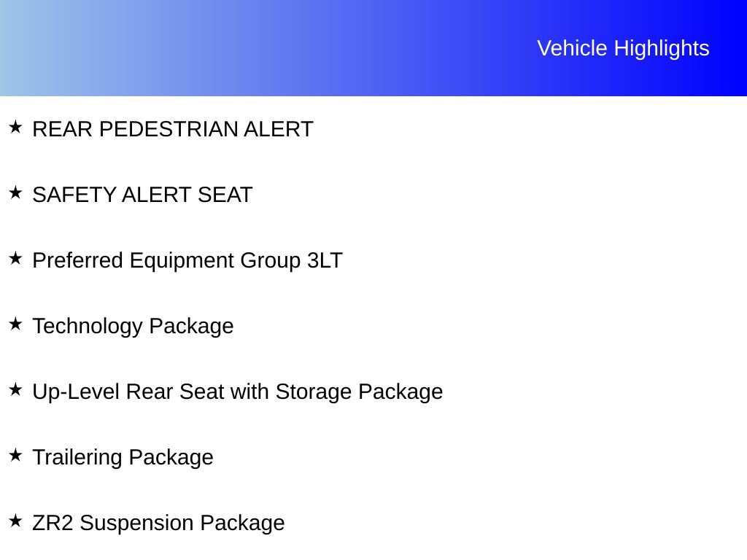The image size is (747, 560).
Task: Select the SAFETY ALERT SEAT highlight
Action: tap(142, 195)
